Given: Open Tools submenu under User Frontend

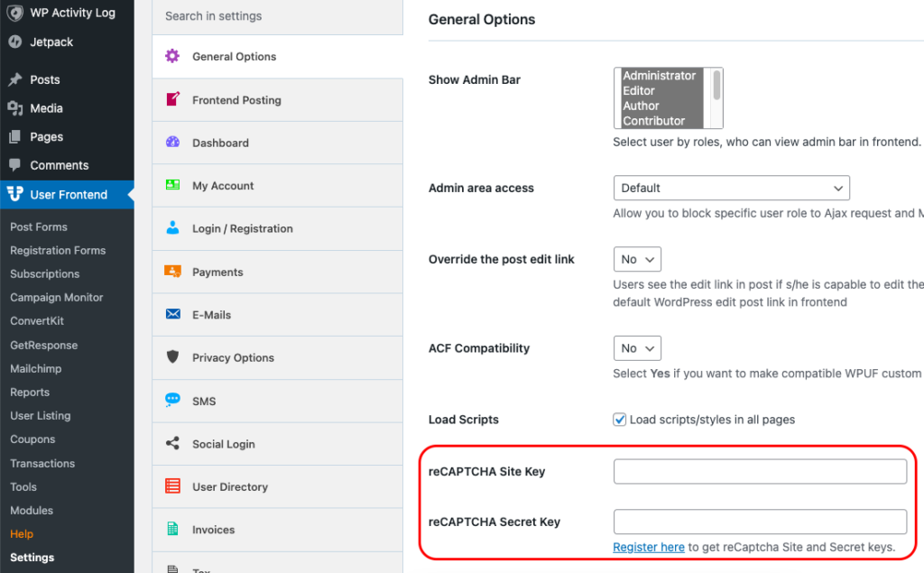Looking at the screenshot, I should click(x=23, y=487).
